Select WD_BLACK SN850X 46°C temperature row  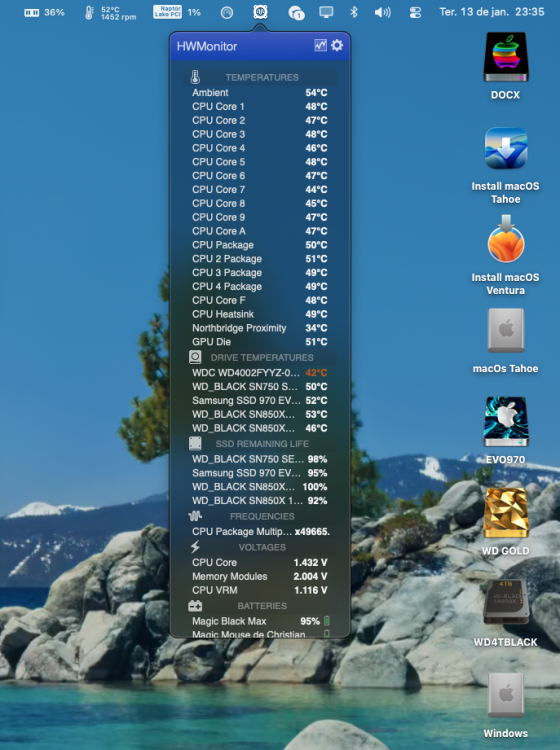tap(260, 428)
